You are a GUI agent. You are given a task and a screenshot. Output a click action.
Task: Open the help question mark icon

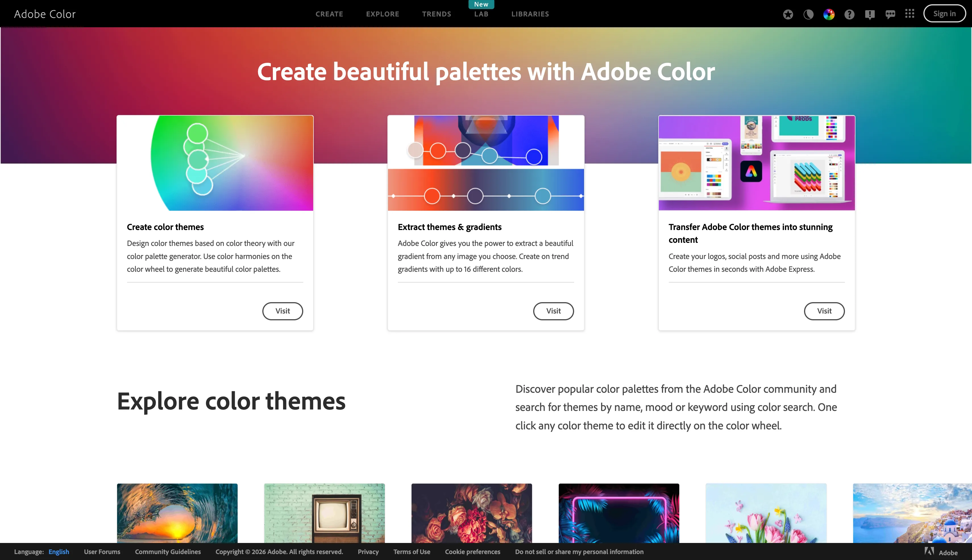(x=849, y=14)
